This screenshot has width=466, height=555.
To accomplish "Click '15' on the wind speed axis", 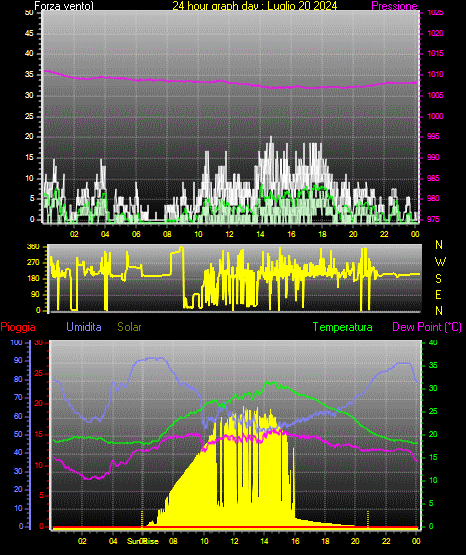I will click(29, 158).
